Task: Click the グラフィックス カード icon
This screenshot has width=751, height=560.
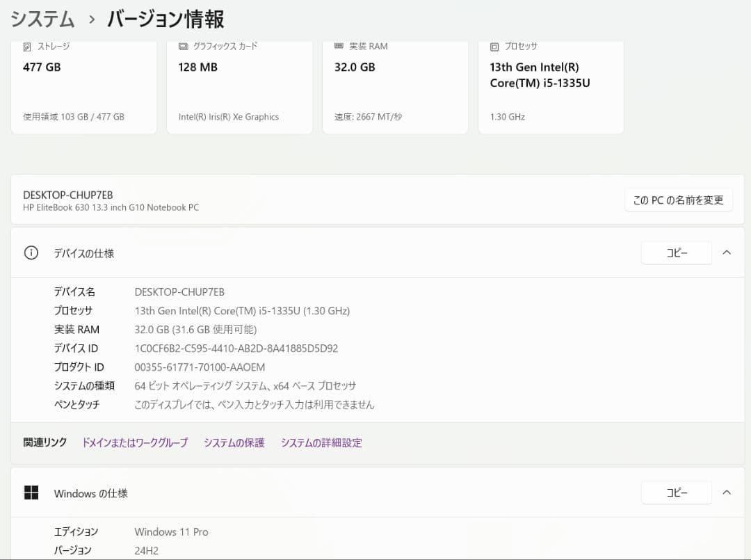Action: coord(184,47)
